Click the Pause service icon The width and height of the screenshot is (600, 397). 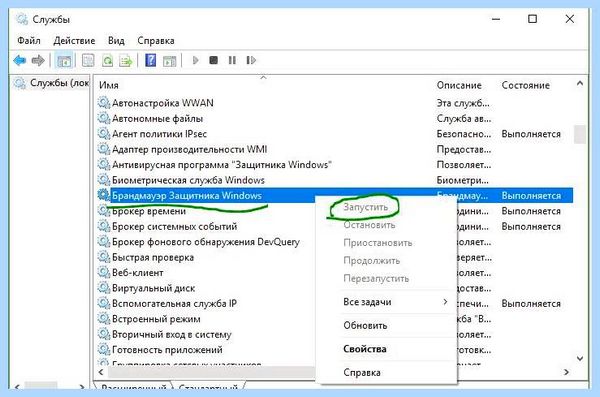pyautogui.click(x=232, y=60)
